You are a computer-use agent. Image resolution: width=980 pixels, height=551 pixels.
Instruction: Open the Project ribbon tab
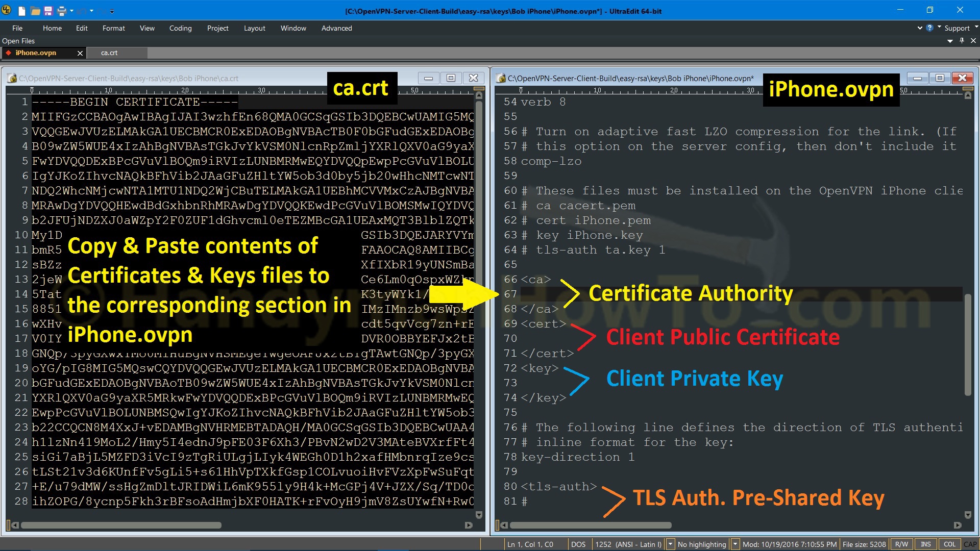pyautogui.click(x=218, y=28)
